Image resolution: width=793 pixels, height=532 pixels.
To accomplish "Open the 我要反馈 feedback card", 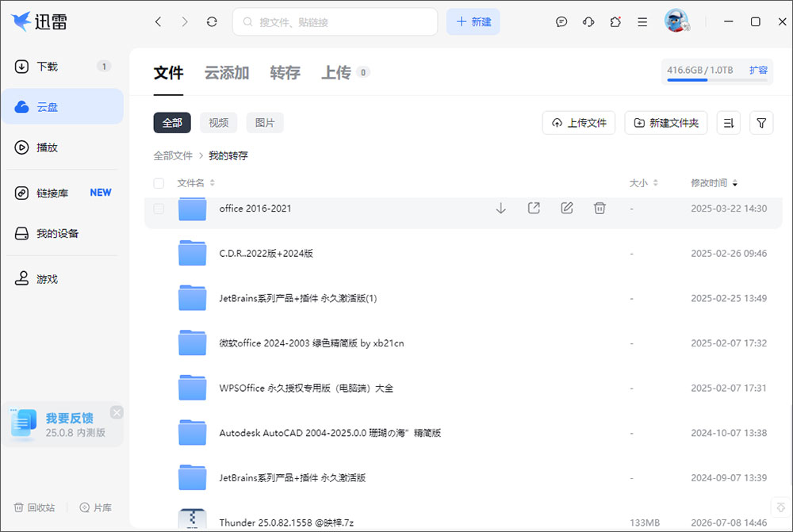I will coord(62,425).
